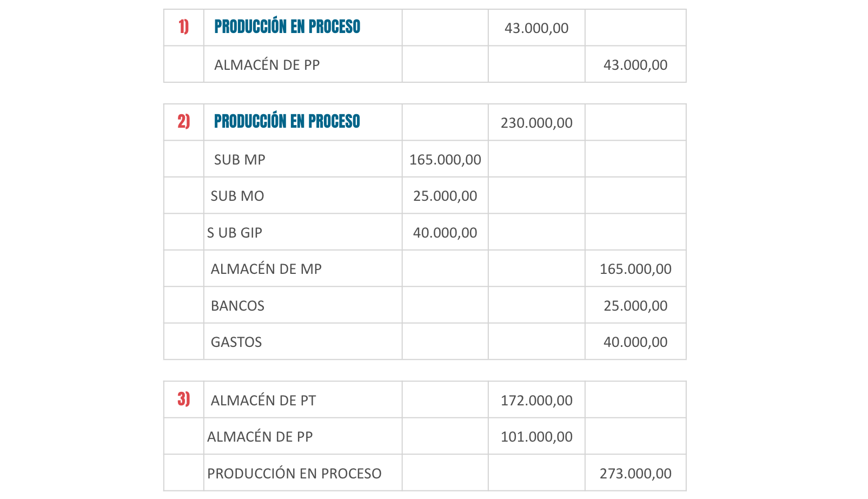Screen dimensions: 868x499
Task: Select the S UB GIP row label
Action: [x=235, y=233]
